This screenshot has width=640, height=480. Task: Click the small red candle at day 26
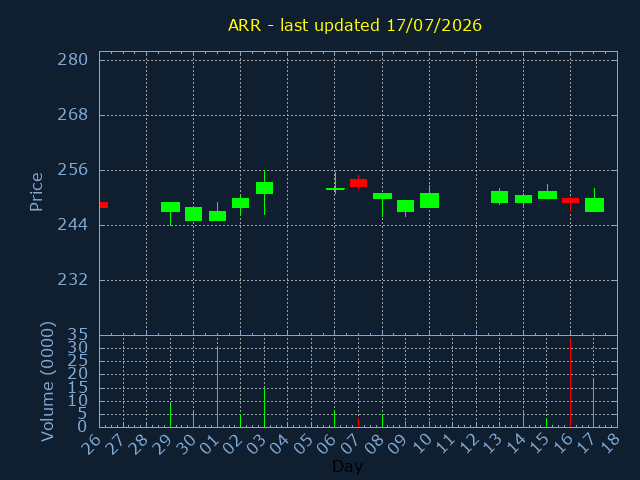(x=104, y=205)
